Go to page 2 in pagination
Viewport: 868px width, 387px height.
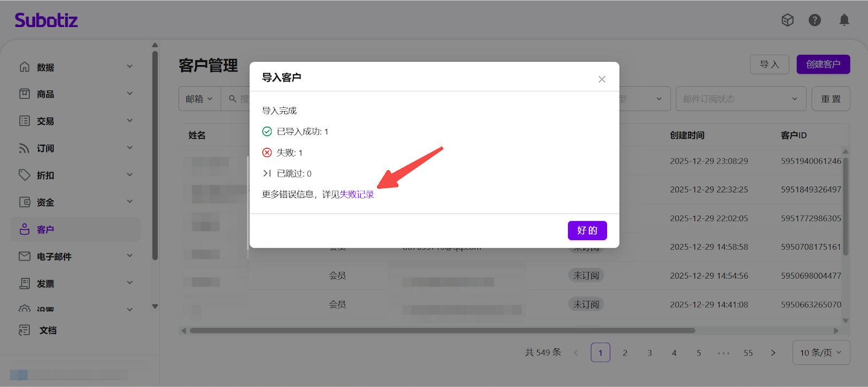625,353
